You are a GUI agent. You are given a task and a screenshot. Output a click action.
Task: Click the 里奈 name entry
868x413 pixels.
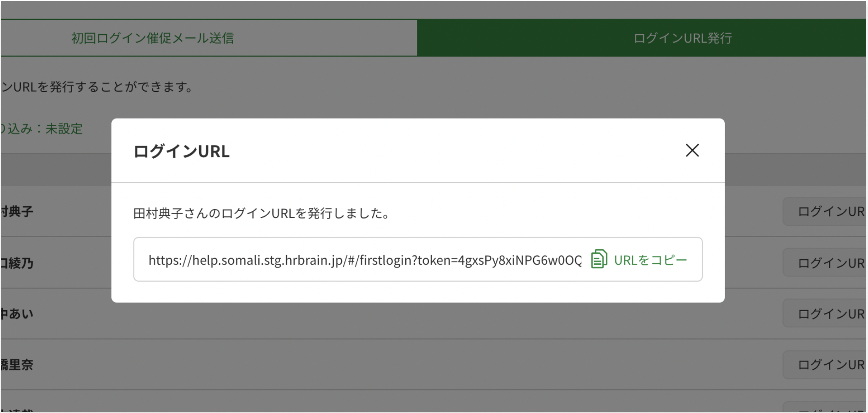17,365
